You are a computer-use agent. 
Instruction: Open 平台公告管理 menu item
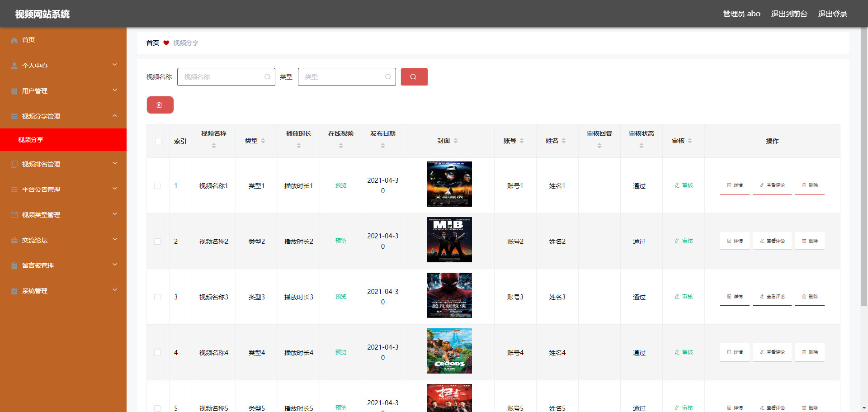point(63,189)
